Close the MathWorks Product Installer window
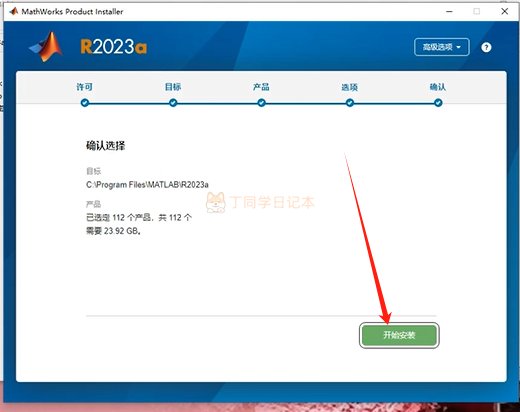520x412 pixels. point(505,11)
